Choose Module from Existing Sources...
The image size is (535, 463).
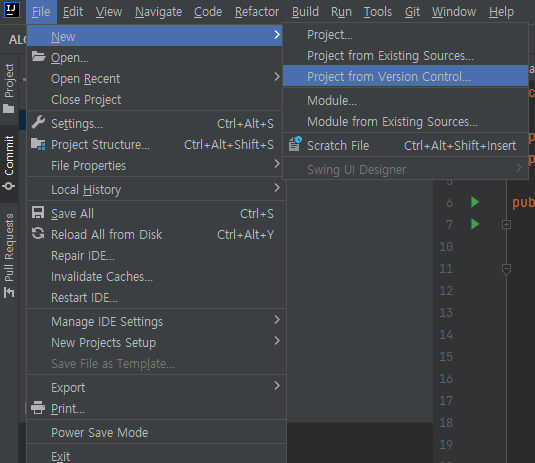(x=405, y=121)
